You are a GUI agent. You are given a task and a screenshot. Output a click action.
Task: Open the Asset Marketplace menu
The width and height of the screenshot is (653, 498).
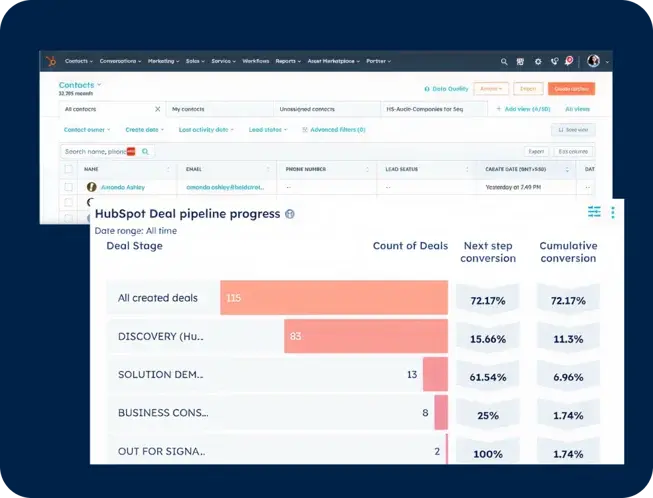click(333, 61)
